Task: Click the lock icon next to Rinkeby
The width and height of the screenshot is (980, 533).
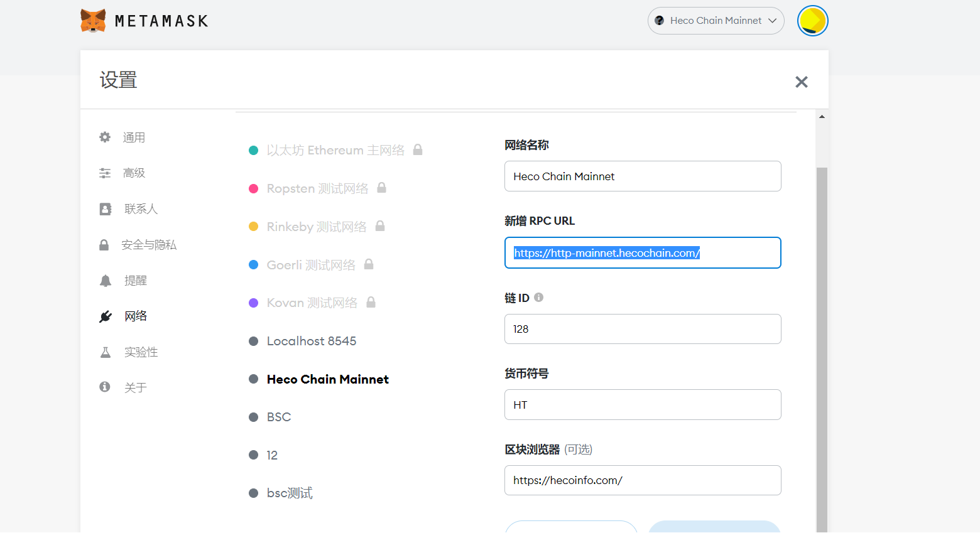Action: [x=380, y=225]
